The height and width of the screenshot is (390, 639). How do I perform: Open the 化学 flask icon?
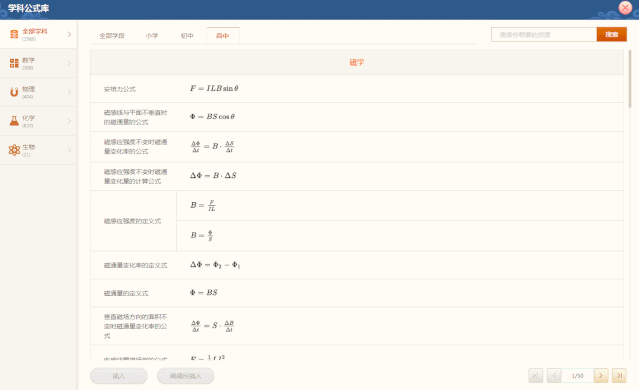click(x=14, y=121)
